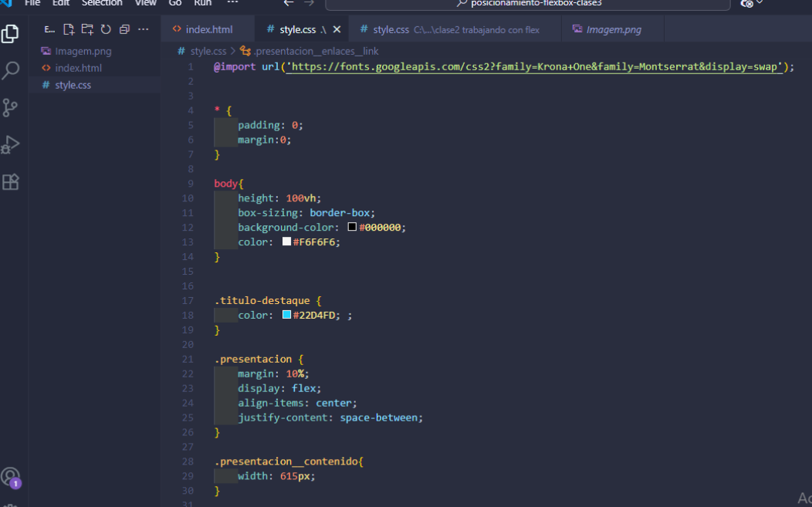Open the Search view in activity bar
This screenshot has height=507, width=812.
[x=10, y=70]
